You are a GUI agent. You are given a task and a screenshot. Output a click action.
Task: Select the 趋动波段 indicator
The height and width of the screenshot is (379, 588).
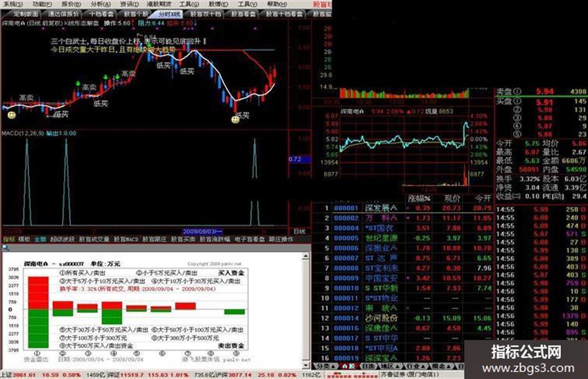62,239
